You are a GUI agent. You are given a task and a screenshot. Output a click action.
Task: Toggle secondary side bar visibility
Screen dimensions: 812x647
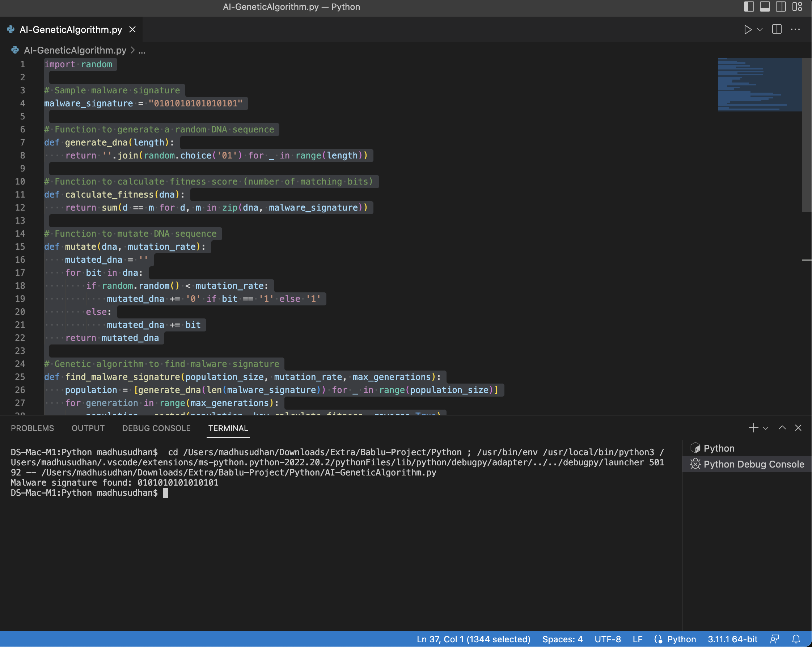tap(781, 7)
